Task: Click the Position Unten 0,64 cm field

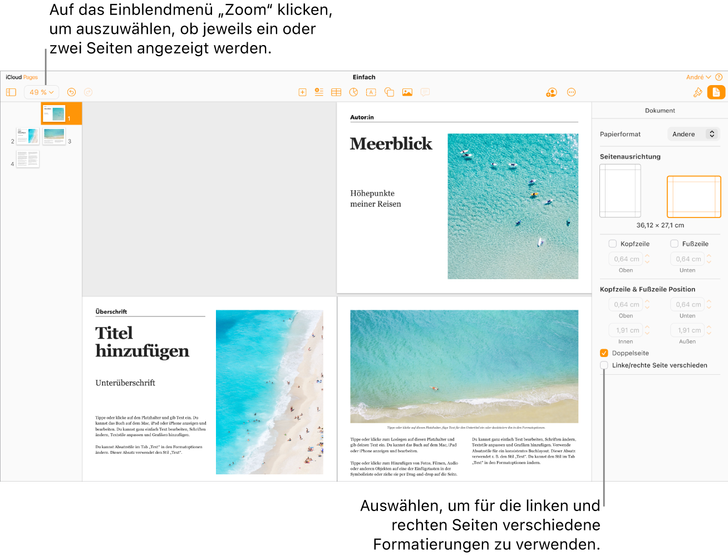Action: [688, 305]
